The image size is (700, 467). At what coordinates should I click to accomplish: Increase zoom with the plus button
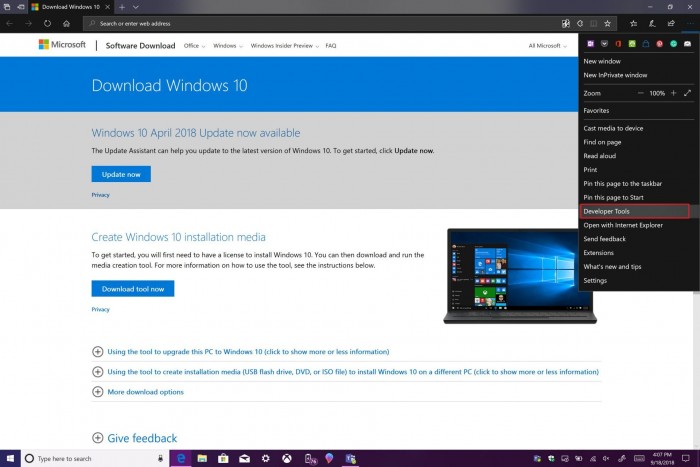pos(673,93)
